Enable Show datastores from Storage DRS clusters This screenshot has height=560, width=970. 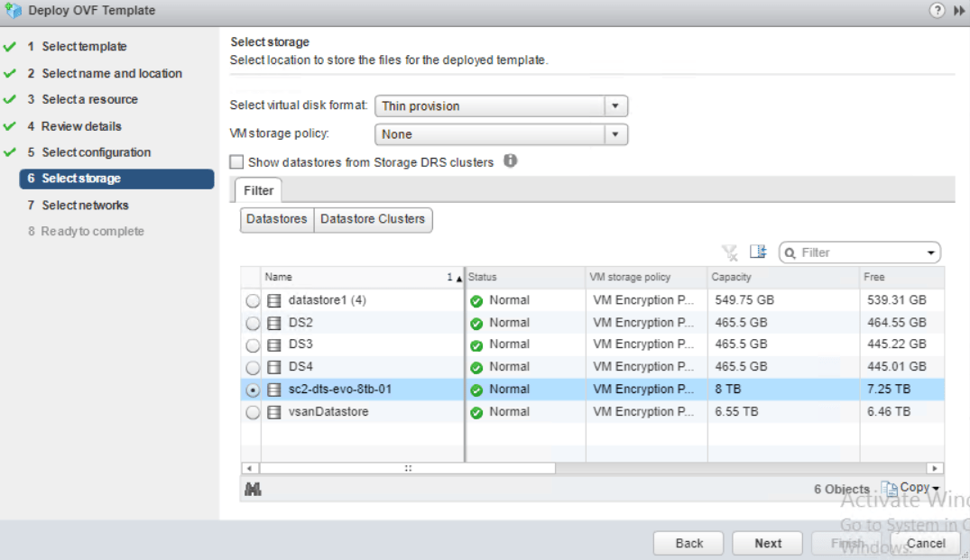pos(237,162)
